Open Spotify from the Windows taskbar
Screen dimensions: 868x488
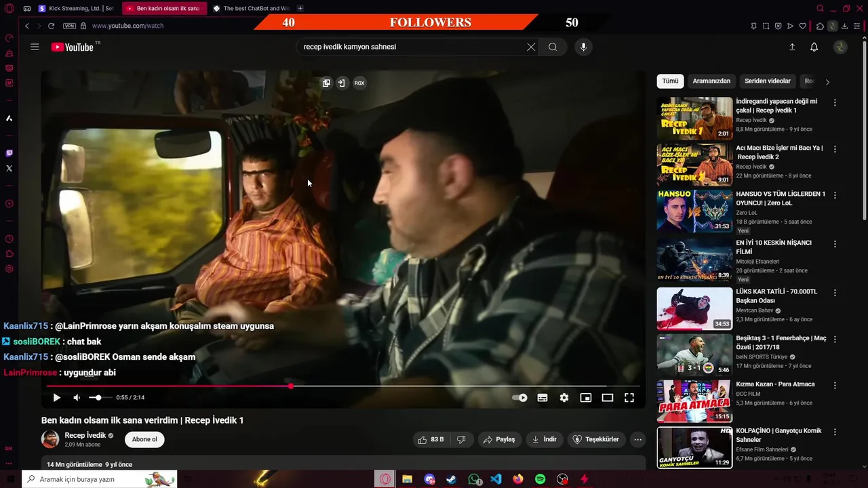(540, 479)
